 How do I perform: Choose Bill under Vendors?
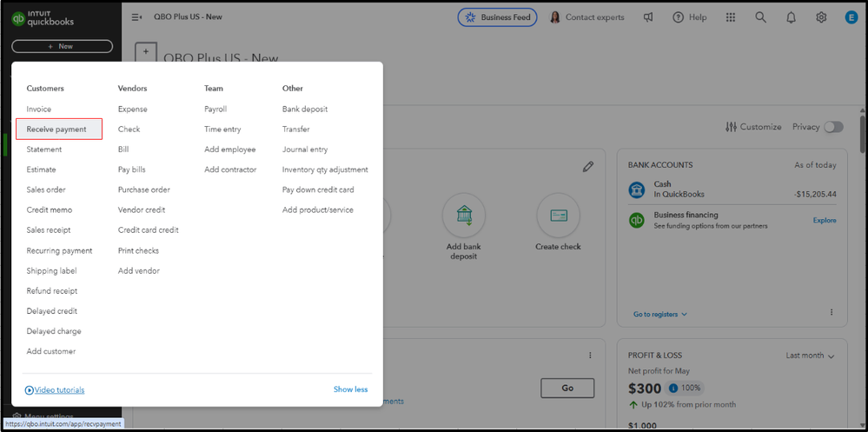click(123, 150)
